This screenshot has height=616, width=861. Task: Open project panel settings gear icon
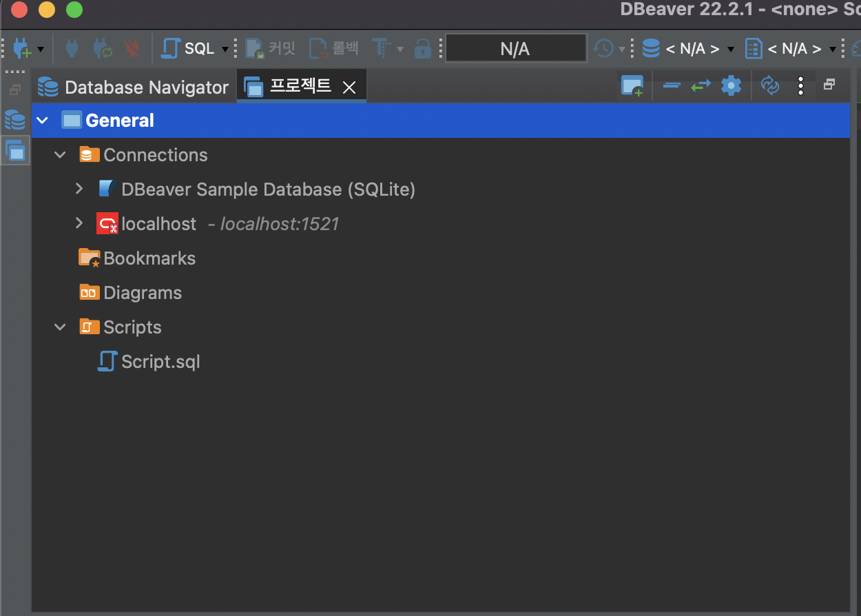click(731, 85)
